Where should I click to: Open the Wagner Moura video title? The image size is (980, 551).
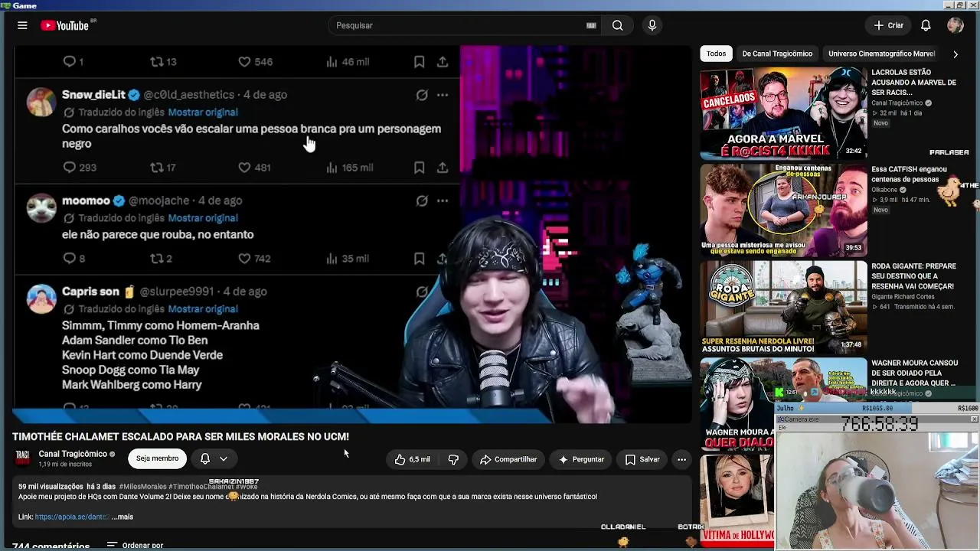coord(914,373)
